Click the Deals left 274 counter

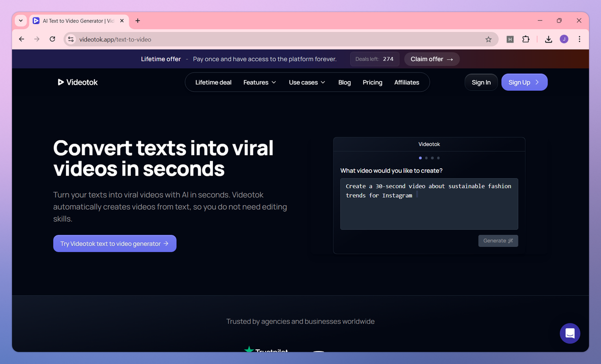tap(374, 59)
